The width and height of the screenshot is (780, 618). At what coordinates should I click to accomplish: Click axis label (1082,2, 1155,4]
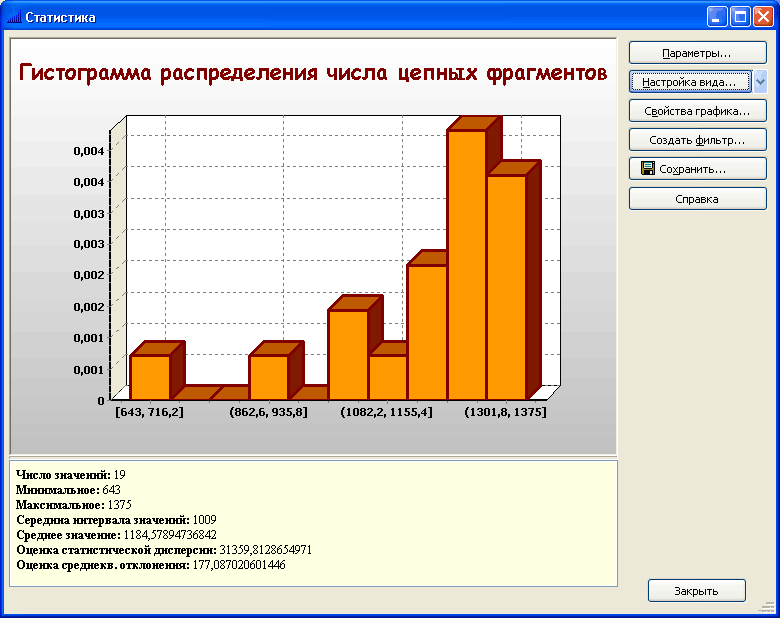click(x=387, y=412)
